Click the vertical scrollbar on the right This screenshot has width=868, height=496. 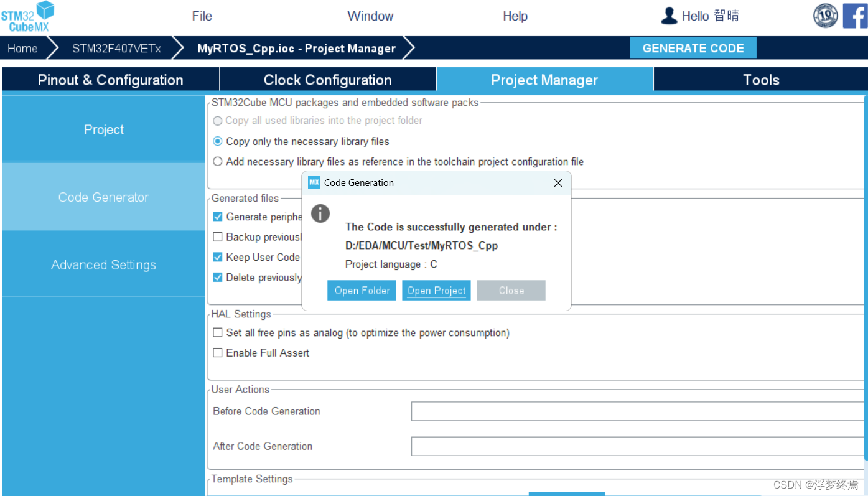[x=866, y=277]
